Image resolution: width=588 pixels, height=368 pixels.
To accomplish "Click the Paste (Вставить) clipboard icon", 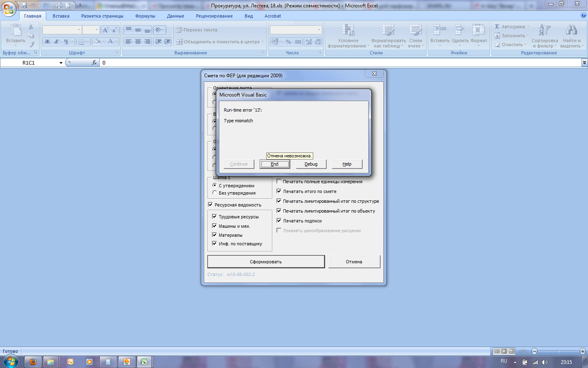I will (x=16, y=30).
